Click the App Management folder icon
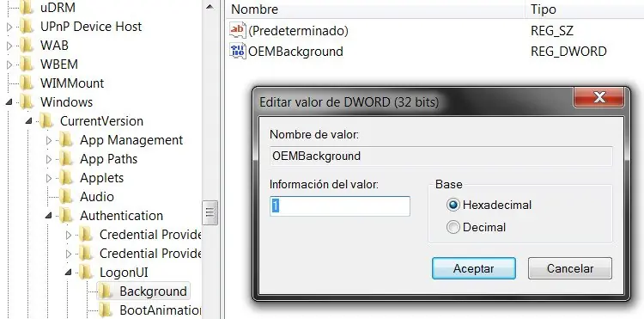This screenshot has width=644, height=319. (66, 140)
